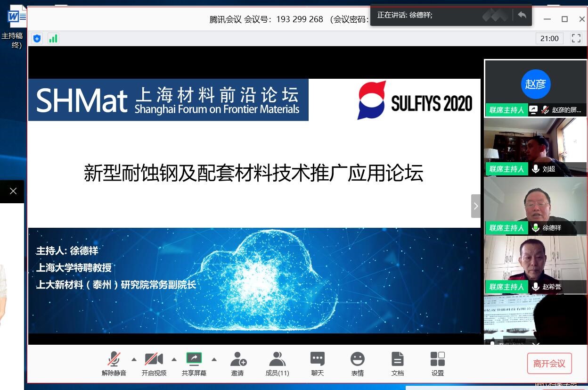Screen dimensions: 588x390
Task: Toggle full screen mode icon
Action: pyautogui.click(x=576, y=39)
